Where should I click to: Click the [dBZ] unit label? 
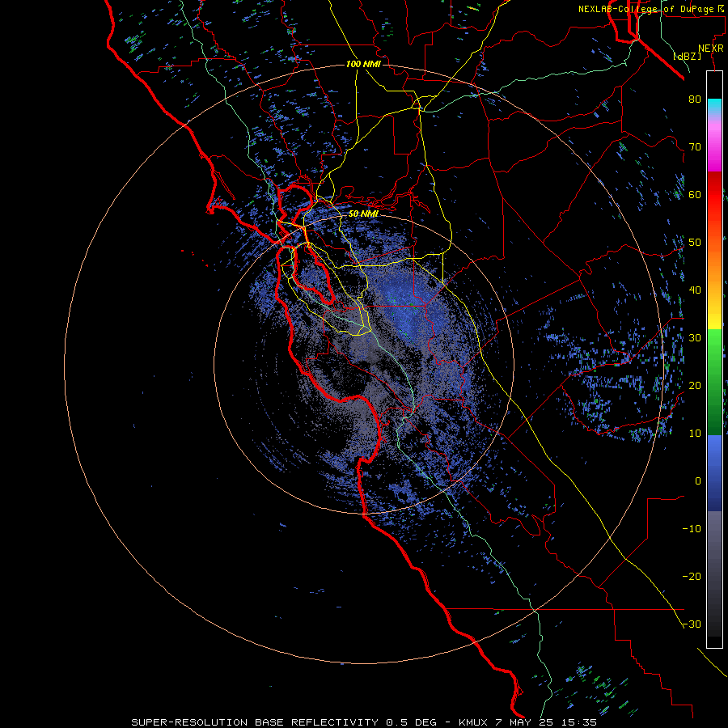tap(687, 56)
